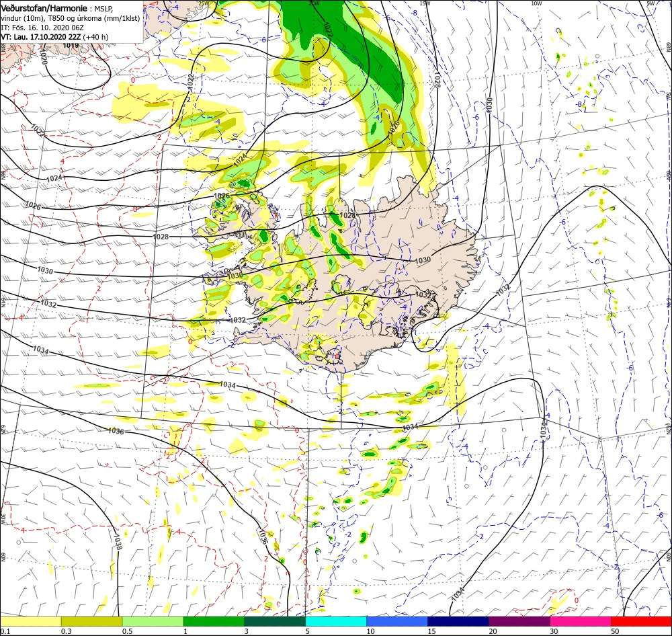
Task: Click the '1038' isobar label
Action: [x=118, y=541]
